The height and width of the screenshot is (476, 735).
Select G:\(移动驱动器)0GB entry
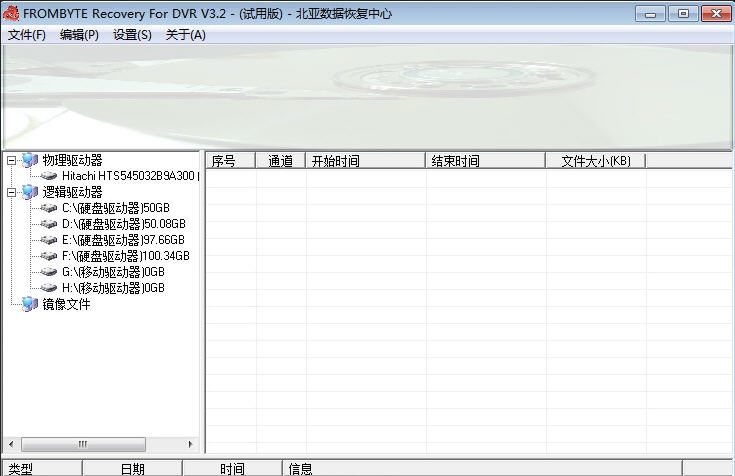(x=113, y=272)
